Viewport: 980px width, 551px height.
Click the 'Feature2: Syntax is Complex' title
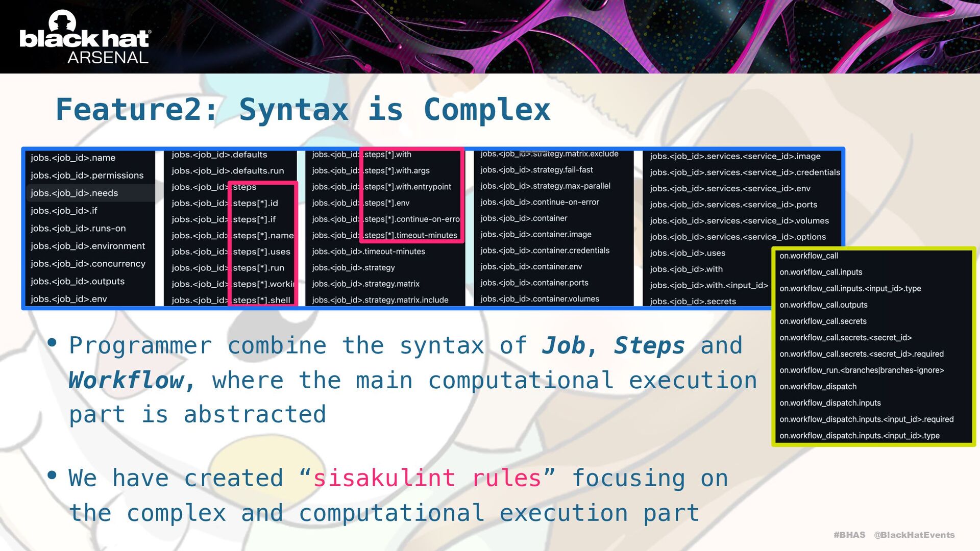coord(303,109)
